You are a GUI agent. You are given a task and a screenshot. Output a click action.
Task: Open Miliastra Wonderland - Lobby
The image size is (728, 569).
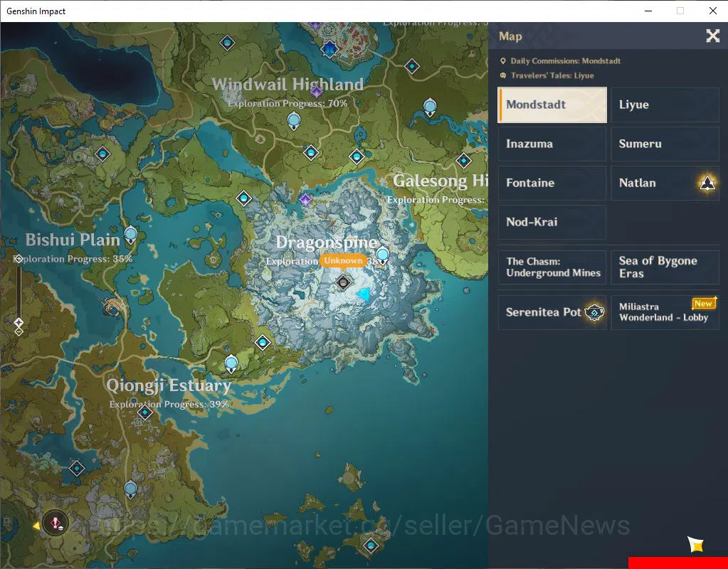click(x=665, y=312)
